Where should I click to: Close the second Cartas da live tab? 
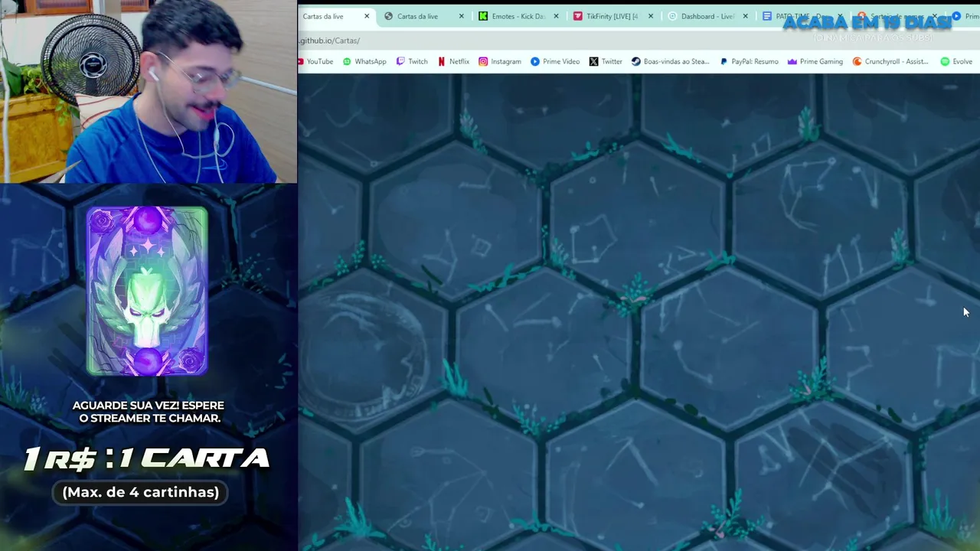click(x=462, y=16)
